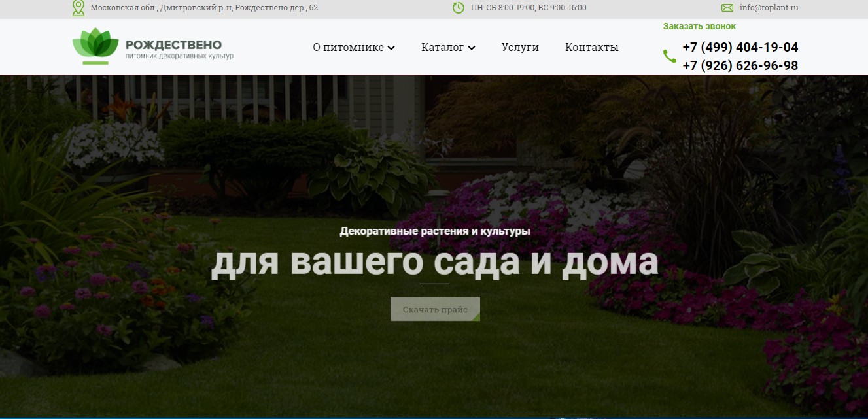The height and width of the screenshot is (419, 868).
Task: Click working hours text ПН-СБ 8:00-19:00
Action: 529,8
